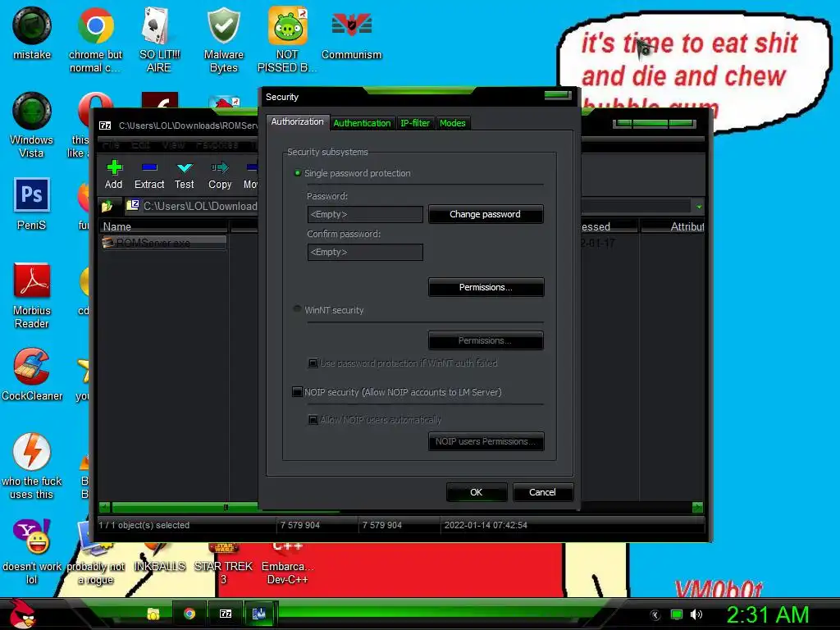Click the Chrome icon in the taskbar
The width and height of the screenshot is (840, 630).
tap(189, 614)
